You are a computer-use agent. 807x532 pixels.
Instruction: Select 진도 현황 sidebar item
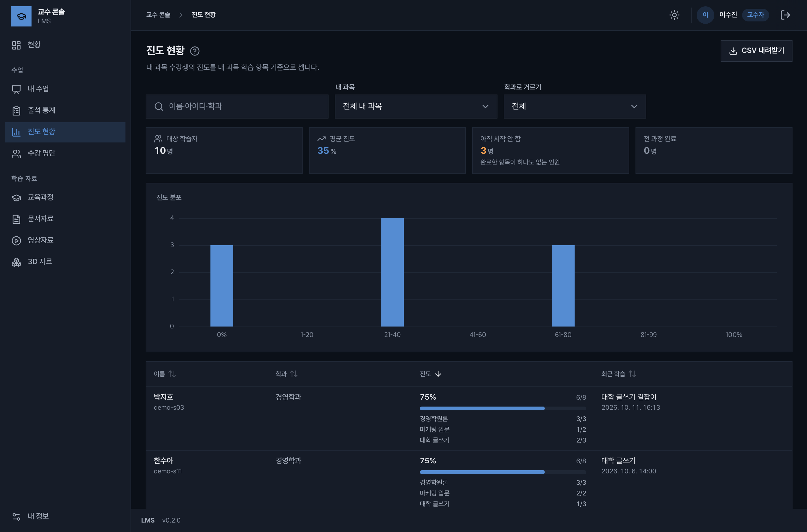pos(65,132)
